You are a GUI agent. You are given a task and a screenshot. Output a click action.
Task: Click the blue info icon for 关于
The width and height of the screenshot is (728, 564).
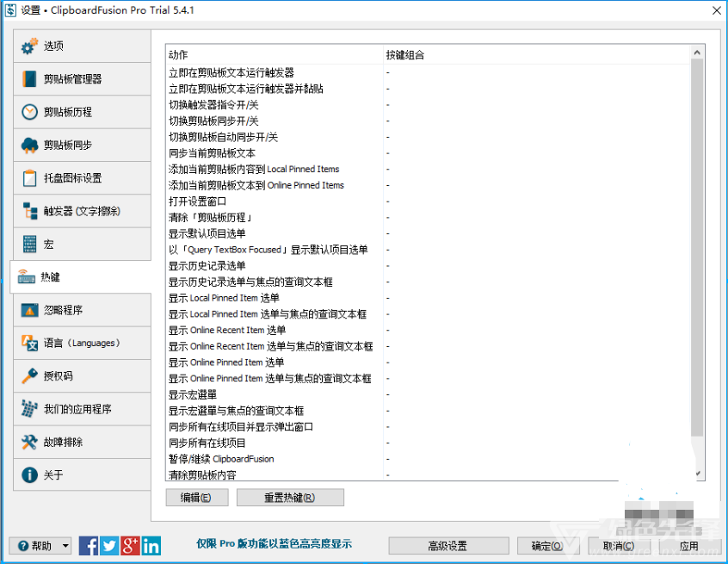point(29,474)
